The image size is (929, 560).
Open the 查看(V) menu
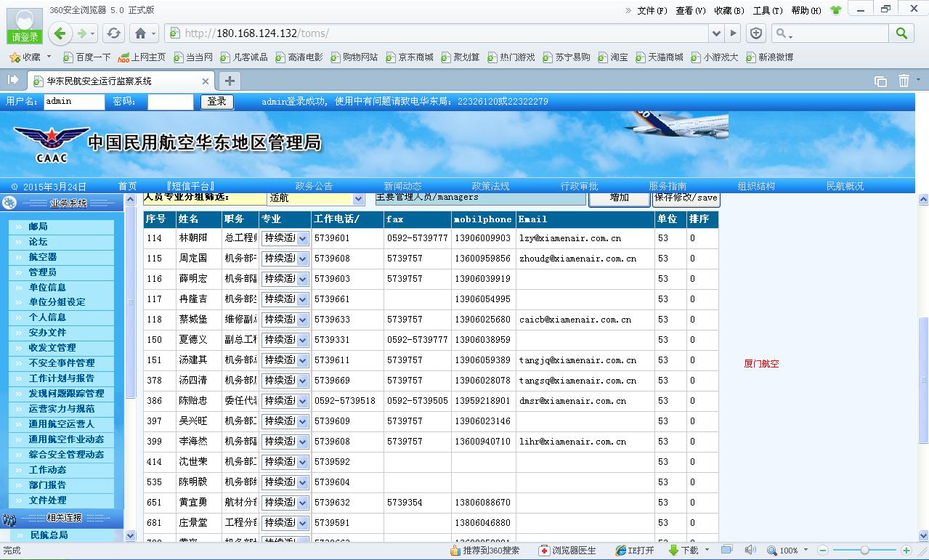[690, 10]
